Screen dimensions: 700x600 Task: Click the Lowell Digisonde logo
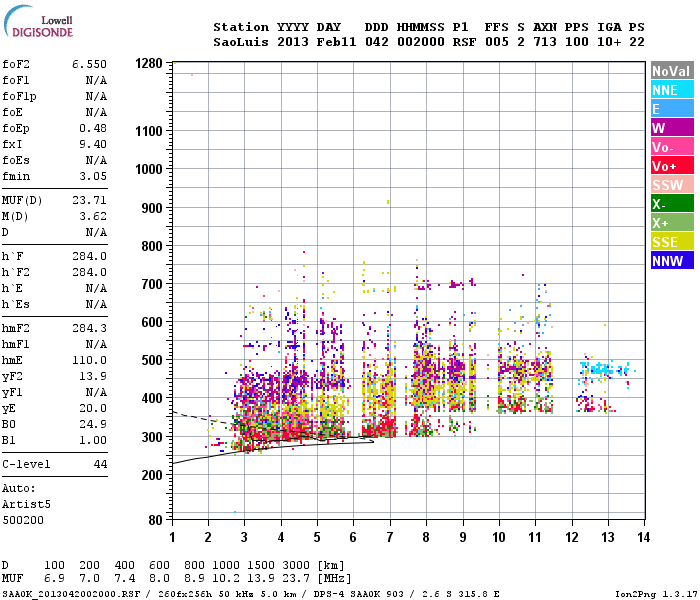tap(38, 22)
